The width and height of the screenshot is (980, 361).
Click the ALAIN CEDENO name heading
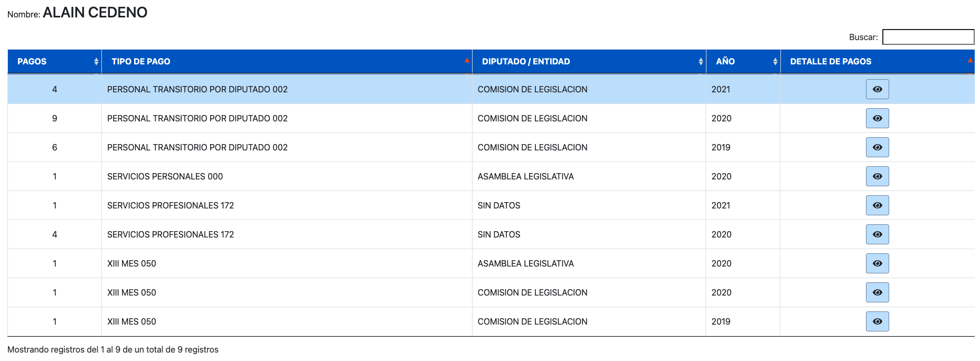click(95, 13)
